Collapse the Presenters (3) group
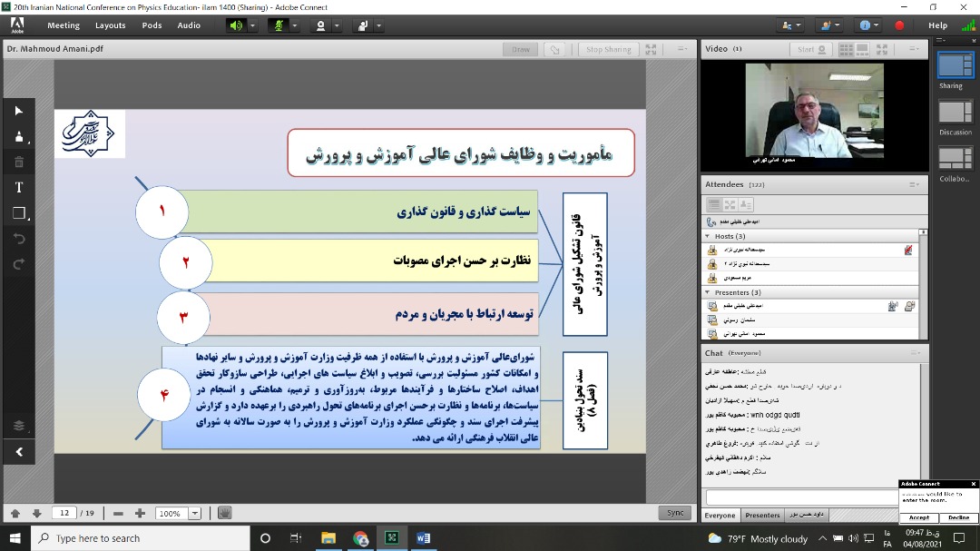The height and width of the screenshot is (551, 980). click(x=708, y=292)
